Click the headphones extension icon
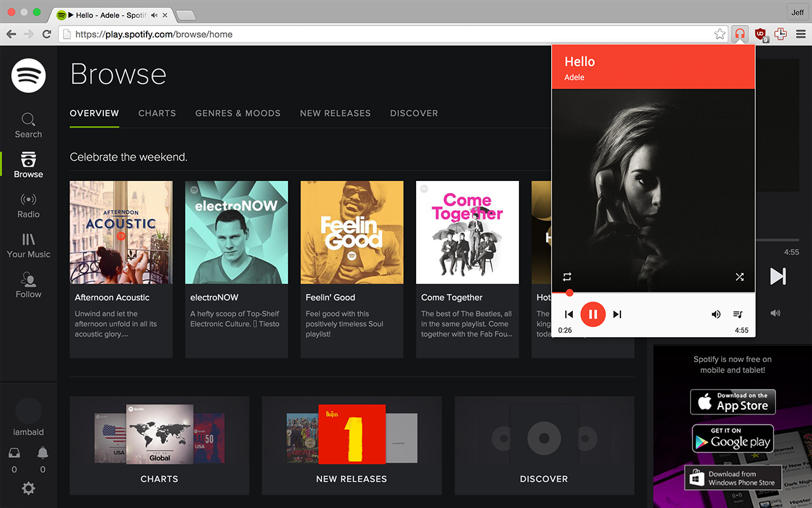The height and width of the screenshot is (508, 812). click(740, 34)
